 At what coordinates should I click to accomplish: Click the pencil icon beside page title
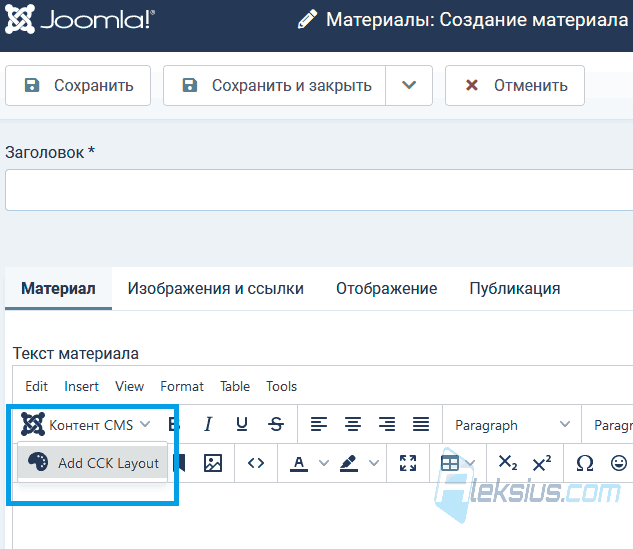click(x=307, y=19)
